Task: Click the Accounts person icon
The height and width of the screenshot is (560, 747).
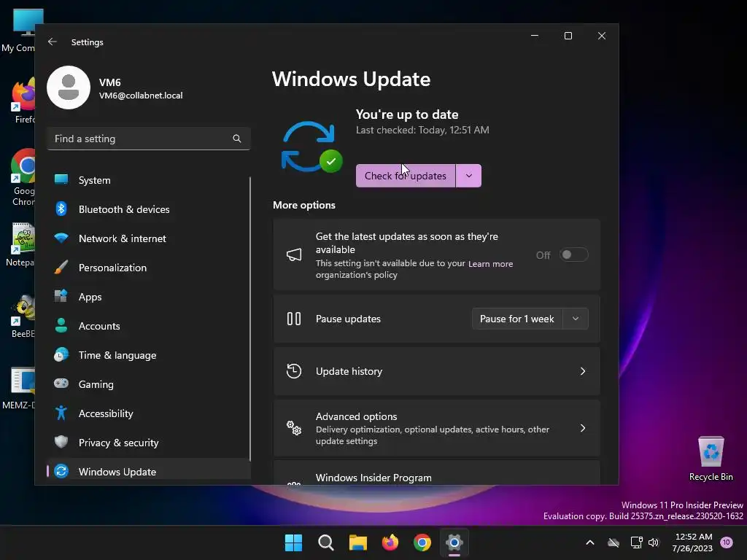Action: click(x=61, y=325)
